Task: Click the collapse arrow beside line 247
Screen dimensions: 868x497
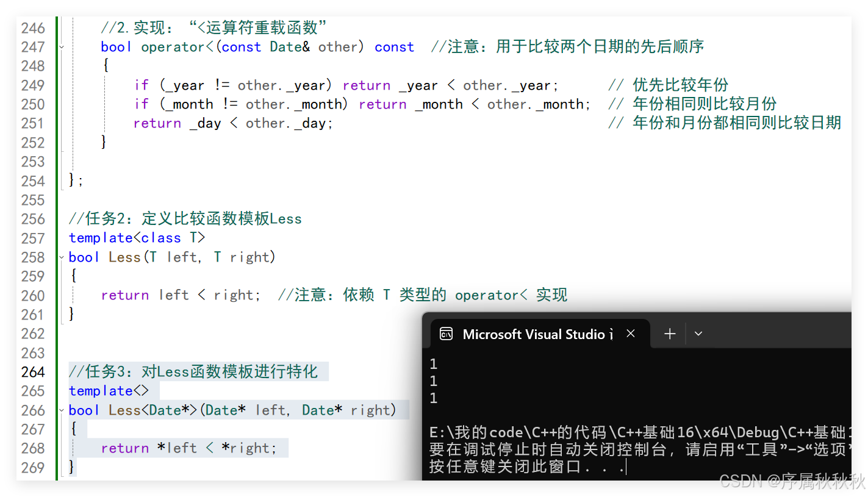Action: (x=60, y=46)
